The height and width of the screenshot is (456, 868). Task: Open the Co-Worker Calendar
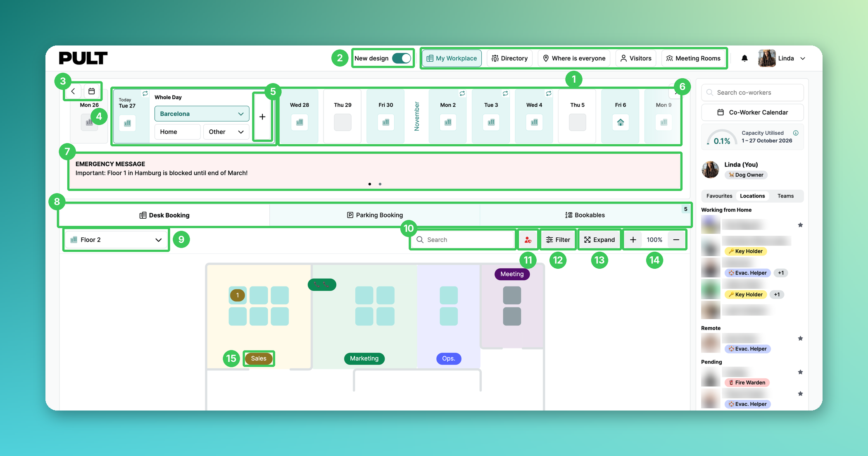(x=752, y=112)
